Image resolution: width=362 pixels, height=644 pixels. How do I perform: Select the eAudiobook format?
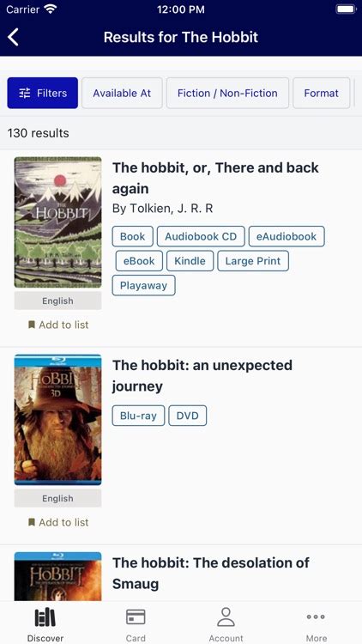coord(287,237)
